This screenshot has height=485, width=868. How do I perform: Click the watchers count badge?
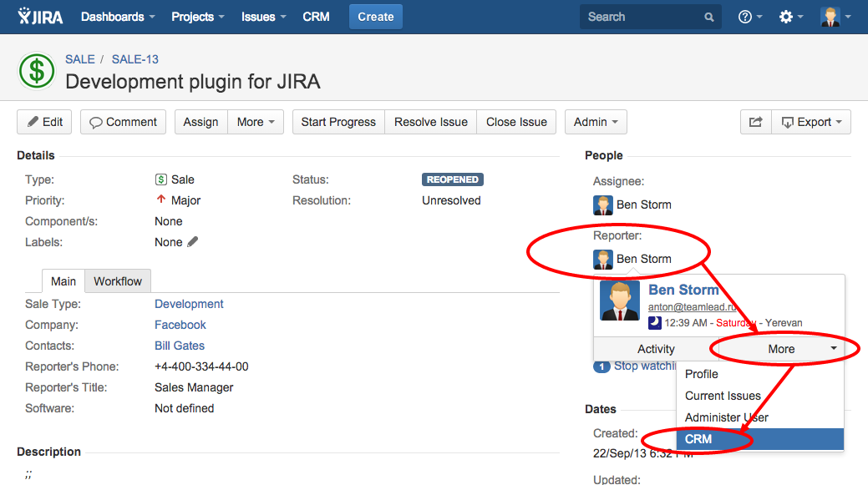pos(602,366)
